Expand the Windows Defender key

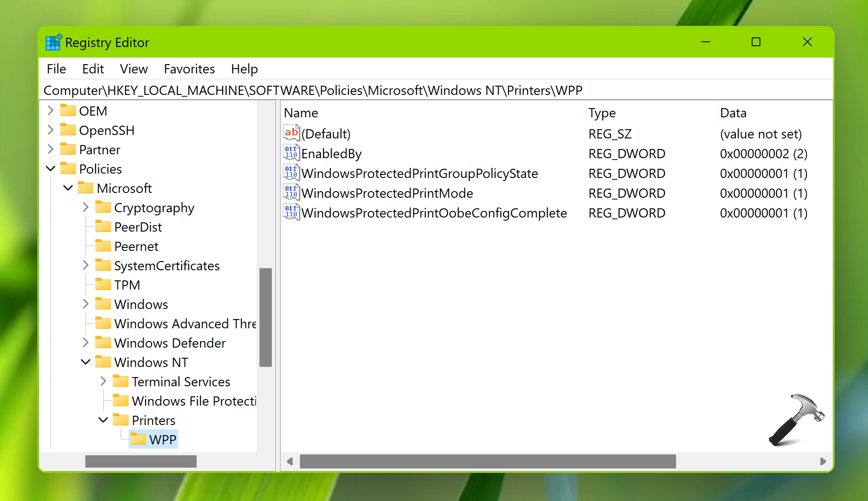86,342
